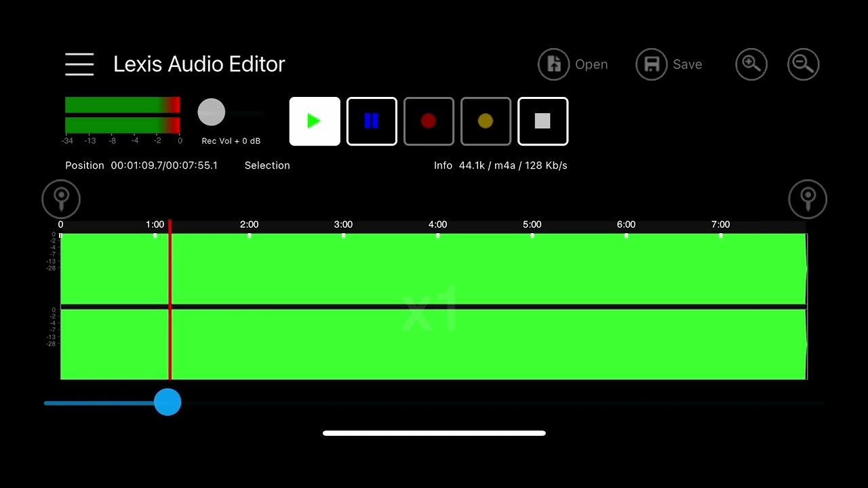The height and width of the screenshot is (488, 868).
Task: Pause playback with the blue pause button
Action: coord(372,121)
